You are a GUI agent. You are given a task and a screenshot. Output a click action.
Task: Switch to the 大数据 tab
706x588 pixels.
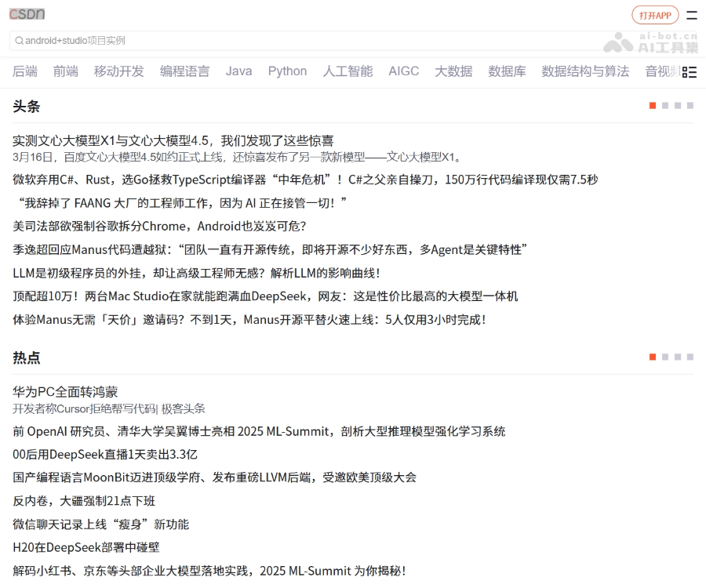[453, 71]
